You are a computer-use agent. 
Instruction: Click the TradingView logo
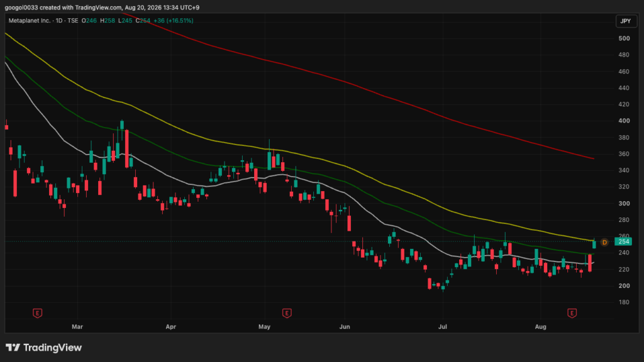[x=43, y=348]
